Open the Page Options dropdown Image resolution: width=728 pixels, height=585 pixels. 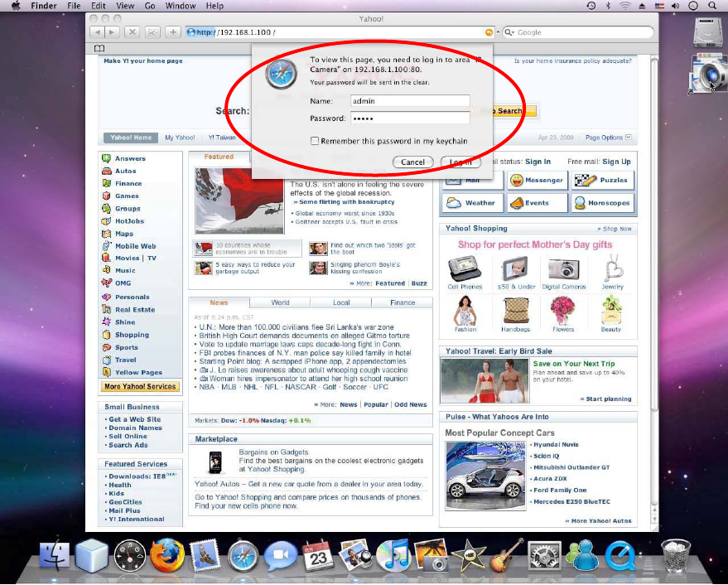point(609,138)
